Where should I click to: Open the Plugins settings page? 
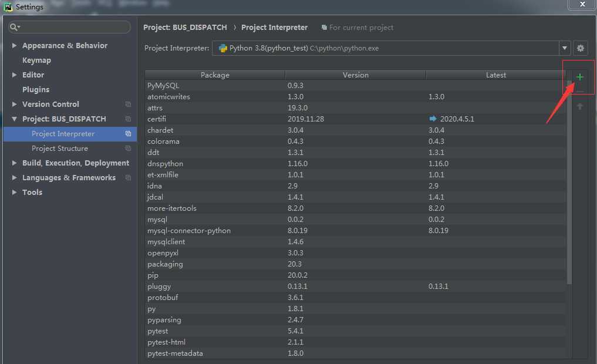(36, 89)
